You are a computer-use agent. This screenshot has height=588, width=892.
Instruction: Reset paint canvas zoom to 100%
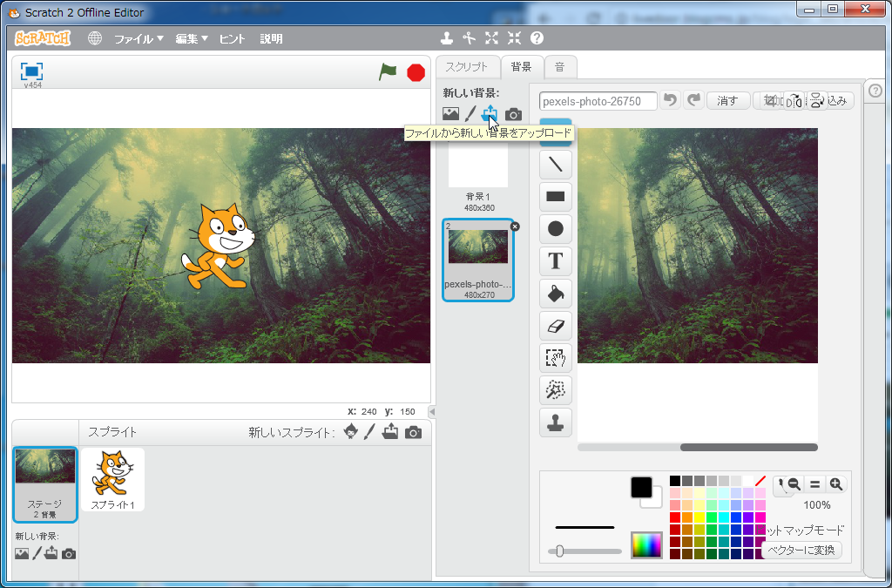click(x=814, y=484)
